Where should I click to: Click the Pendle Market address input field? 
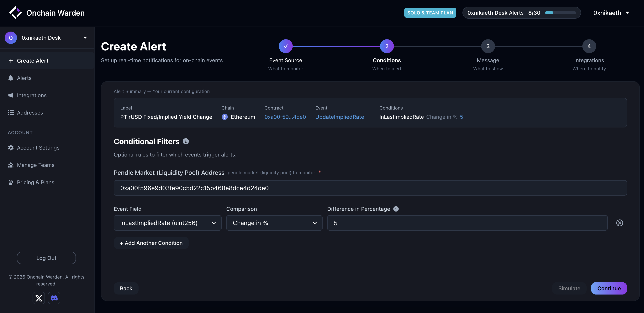coord(370,188)
